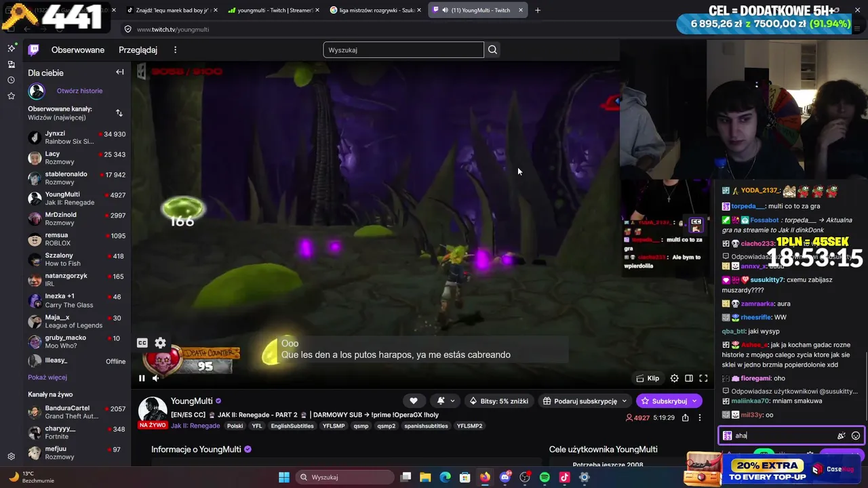Create a clip with the Klip button
Screen dimensions: 868x488
point(648,378)
